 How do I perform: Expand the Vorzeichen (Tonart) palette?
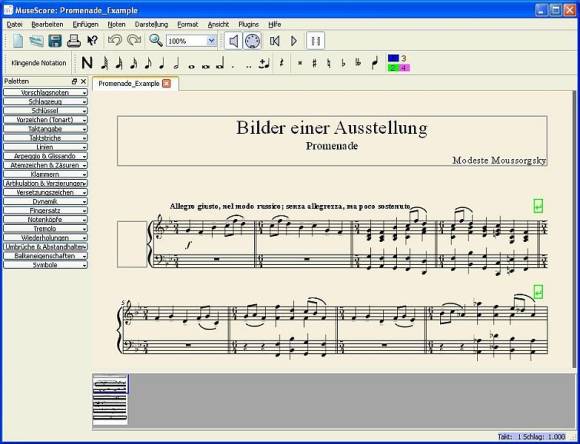[45, 120]
